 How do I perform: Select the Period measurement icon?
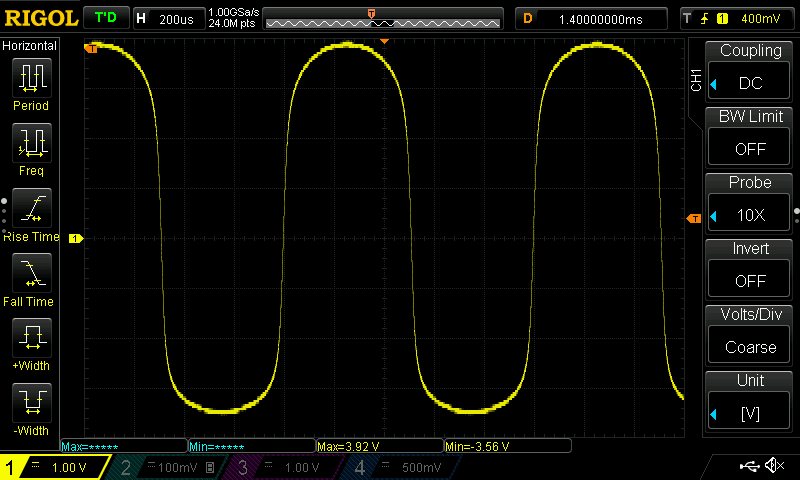[x=30, y=78]
